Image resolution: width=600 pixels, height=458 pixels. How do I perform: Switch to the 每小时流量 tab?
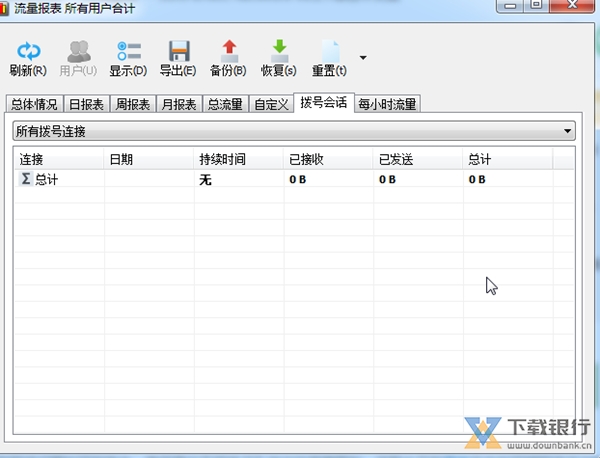tap(387, 104)
